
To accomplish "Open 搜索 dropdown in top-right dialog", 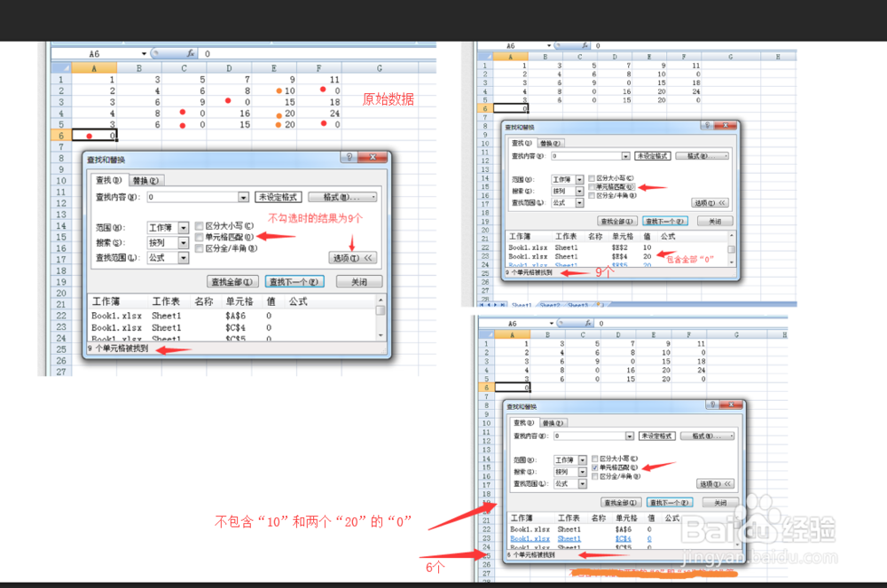I will [579, 191].
